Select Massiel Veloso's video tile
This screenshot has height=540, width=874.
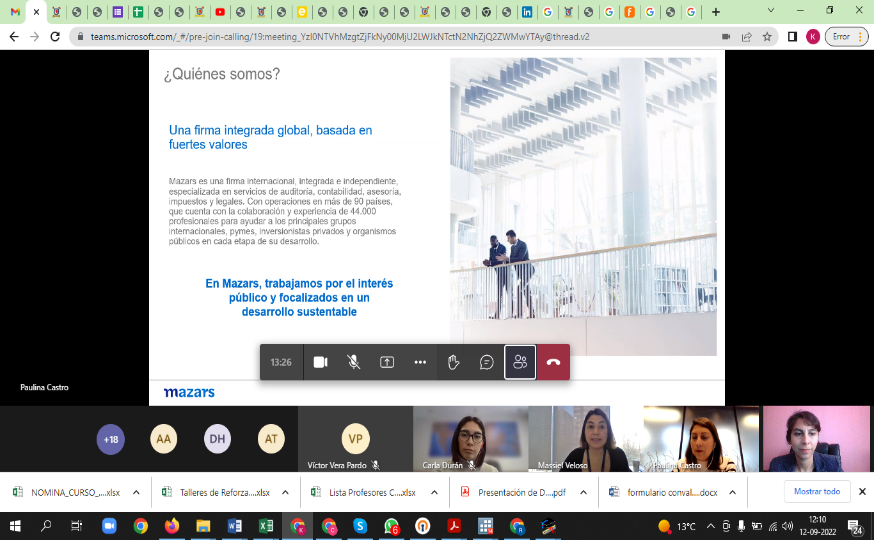click(586, 439)
